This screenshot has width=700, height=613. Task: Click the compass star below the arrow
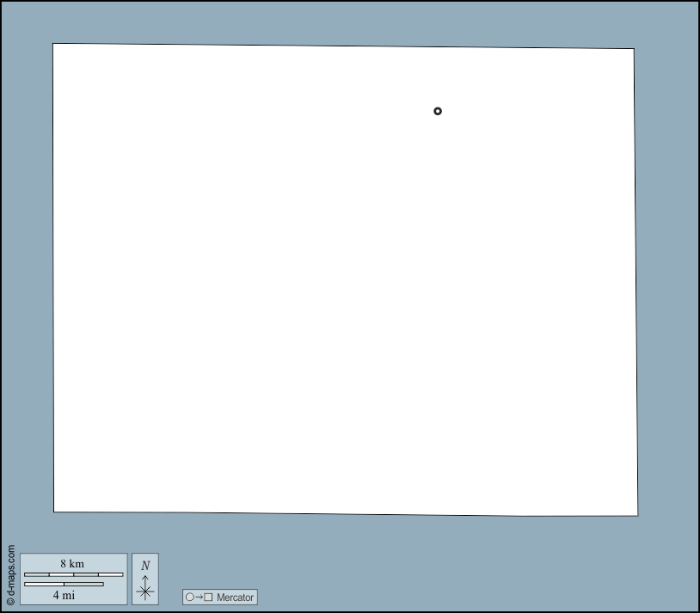[145, 591]
